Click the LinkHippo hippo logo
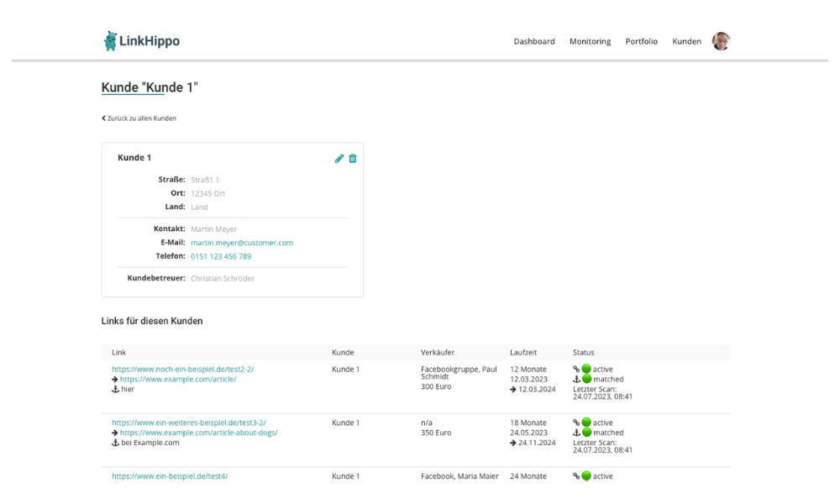Image resolution: width=840 pixels, height=504 pixels. (x=111, y=41)
